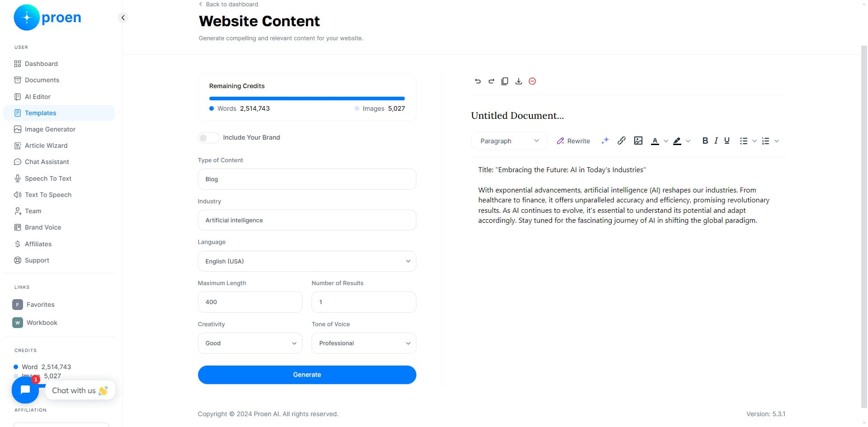Open Support in the sidebar
868x427 pixels.
click(59, 260)
